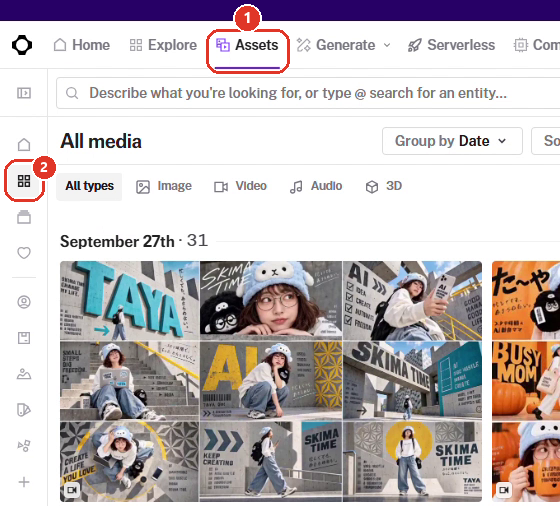The image size is (560, 506).
Task: Select the All types filter
Action: pyautogui.click(x=89, y=186)
